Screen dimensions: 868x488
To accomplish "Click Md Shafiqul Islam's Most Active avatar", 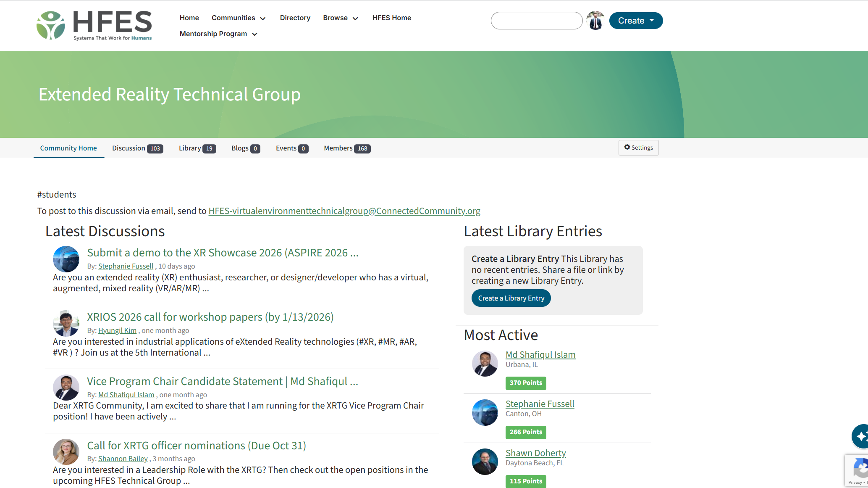I will point(485,363).
